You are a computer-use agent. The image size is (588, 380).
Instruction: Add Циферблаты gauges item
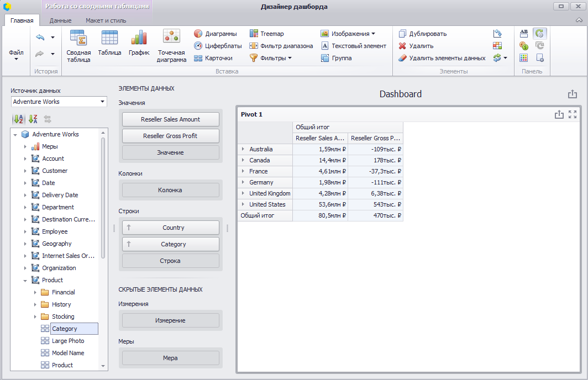tap(218, 46)
